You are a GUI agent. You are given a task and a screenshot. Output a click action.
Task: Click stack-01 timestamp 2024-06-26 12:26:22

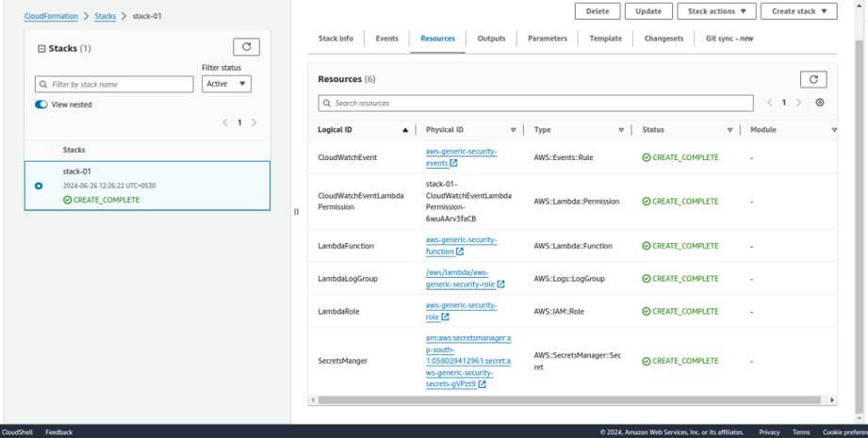[x=109, y=186]
